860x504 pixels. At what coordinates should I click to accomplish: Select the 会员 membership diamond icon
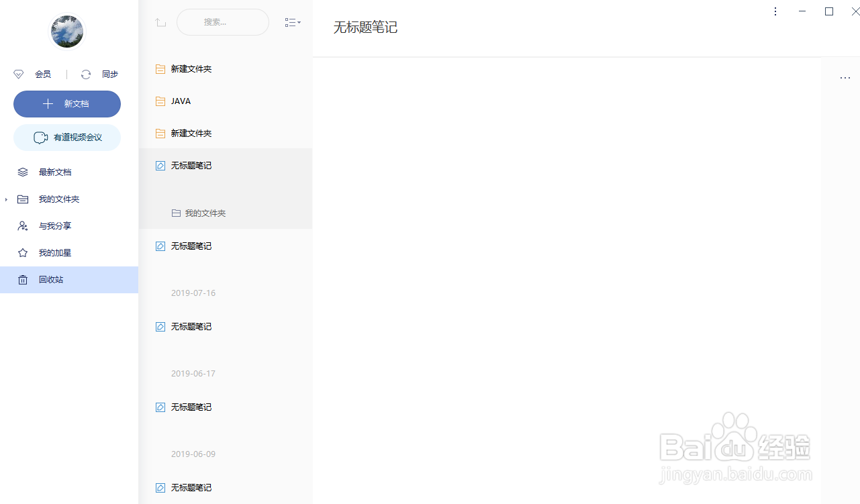click(x=18, y=74)
